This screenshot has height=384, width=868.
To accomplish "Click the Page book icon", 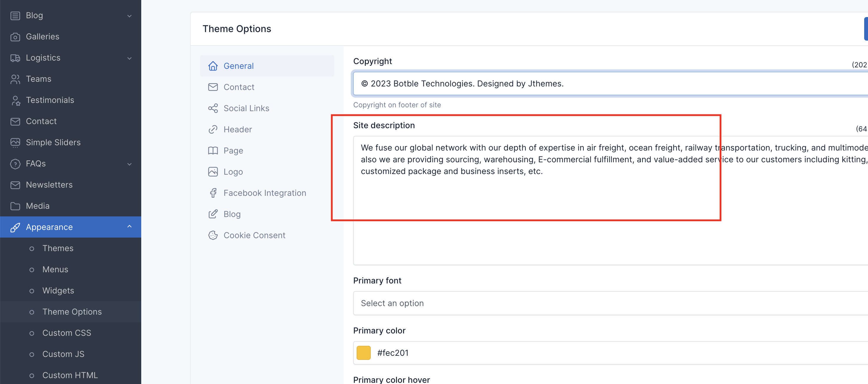I will click(x=213, y=151).
